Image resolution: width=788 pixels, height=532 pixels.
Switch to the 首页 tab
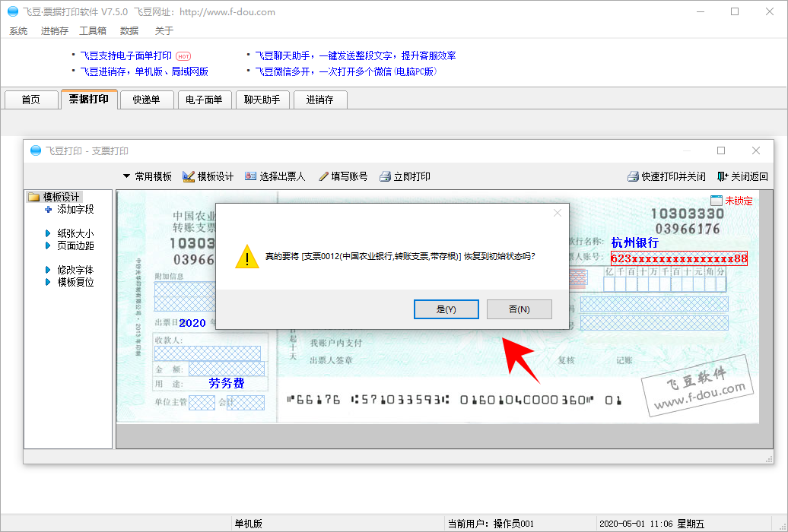(30, 100)
